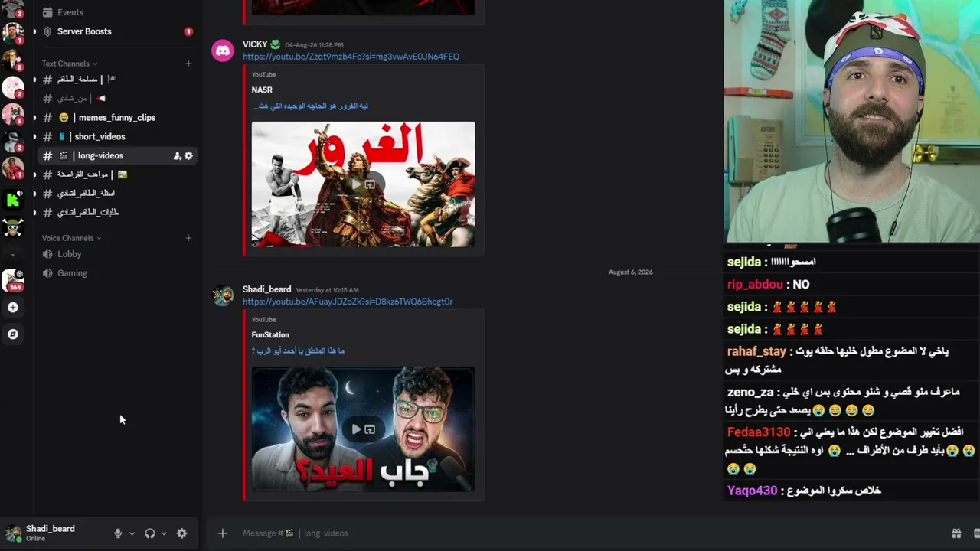Image resolution: width=980 pixels, height=551 pixels.
Task: Click the zeno_za username in stream chat
Action: tap(750, 393)
